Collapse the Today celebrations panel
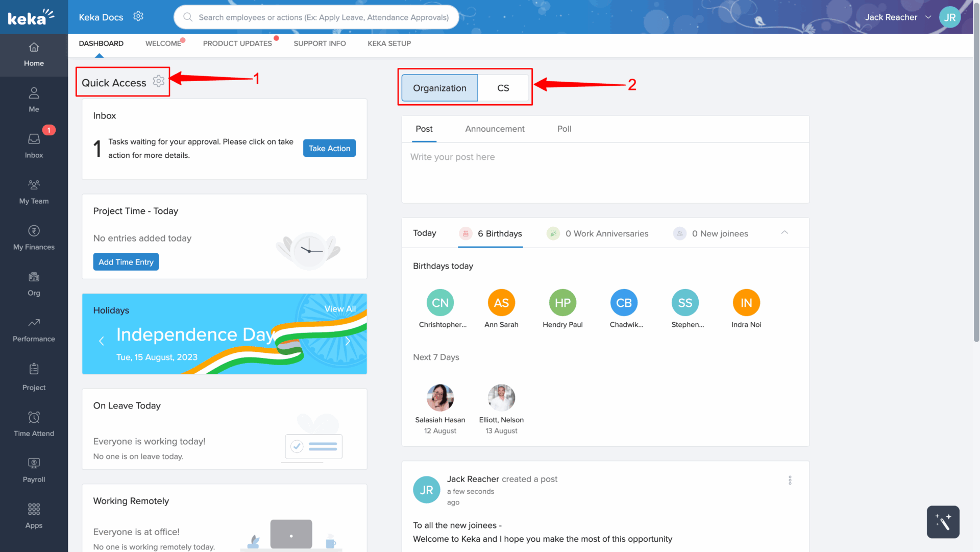 (785, 232)
